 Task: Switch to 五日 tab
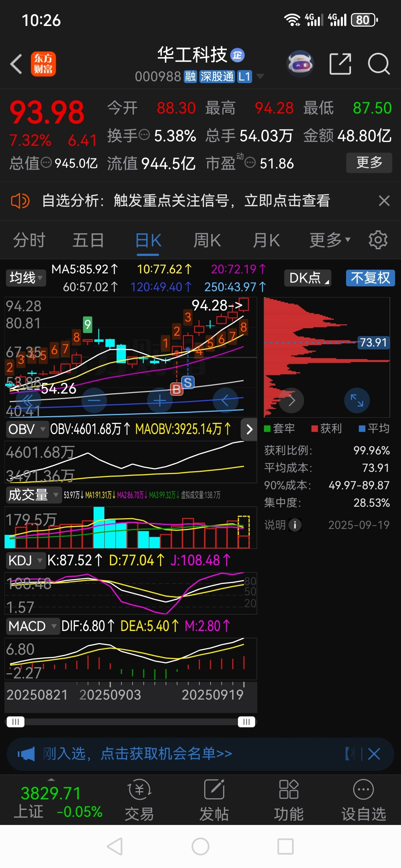pyautogui.click(x=88, y=240)
